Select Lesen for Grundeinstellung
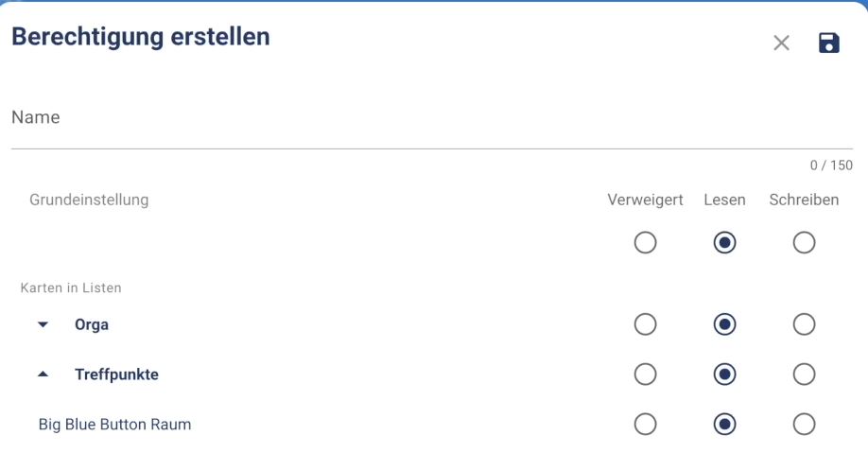 724,243
